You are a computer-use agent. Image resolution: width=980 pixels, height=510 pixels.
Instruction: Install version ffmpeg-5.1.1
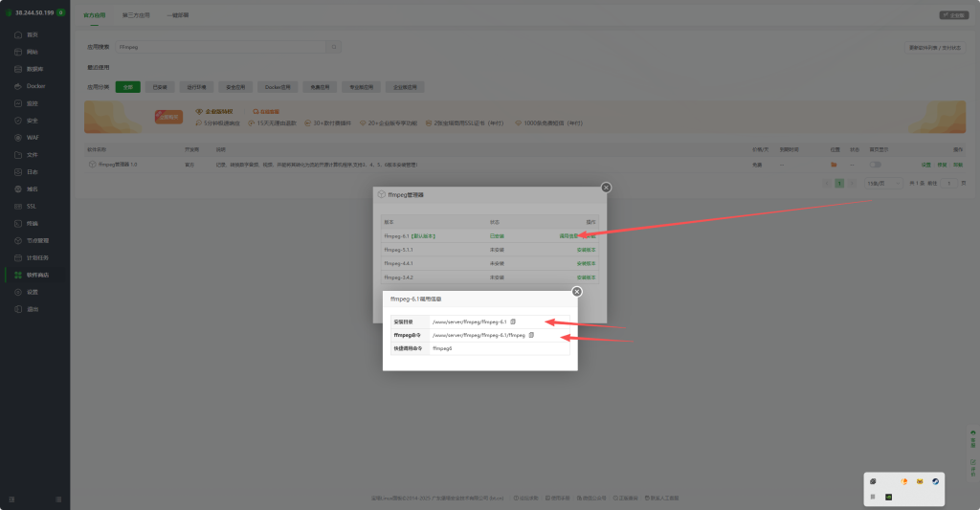click(586, 249)
